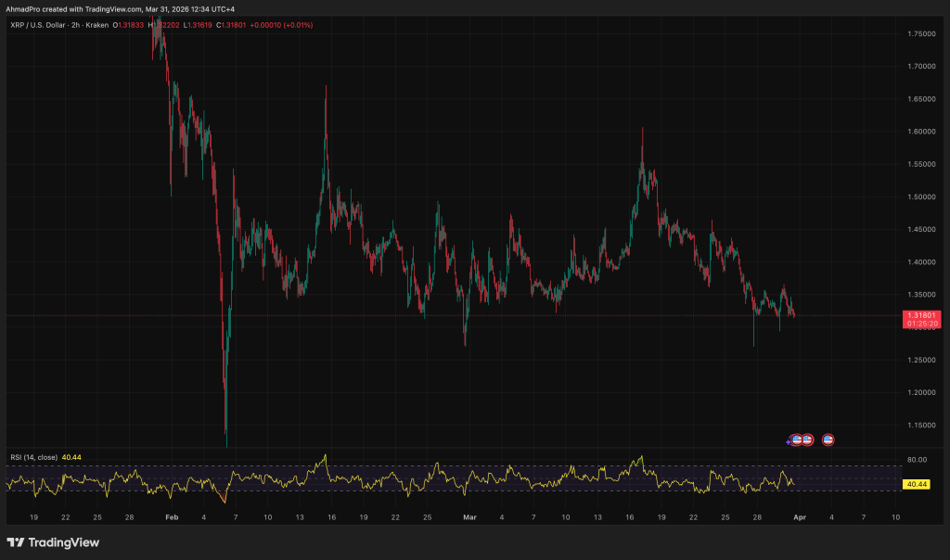Click the leftmost US flag event icon

[797, 439]
